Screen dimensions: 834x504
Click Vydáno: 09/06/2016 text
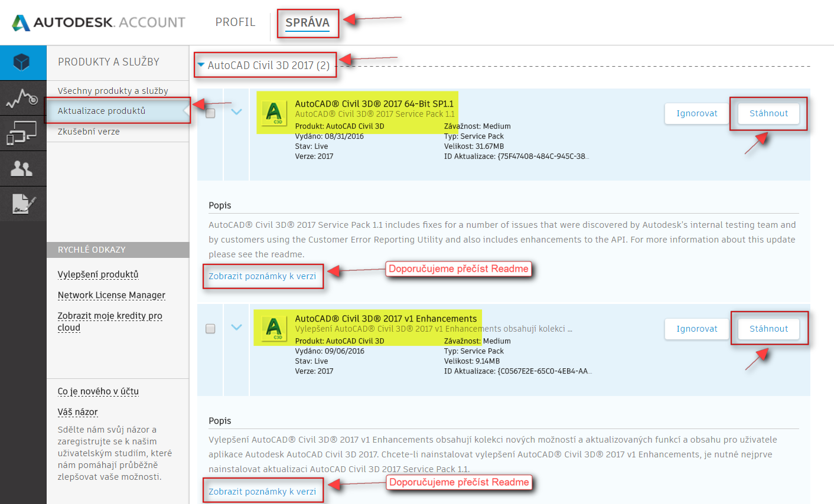[330, 351]
